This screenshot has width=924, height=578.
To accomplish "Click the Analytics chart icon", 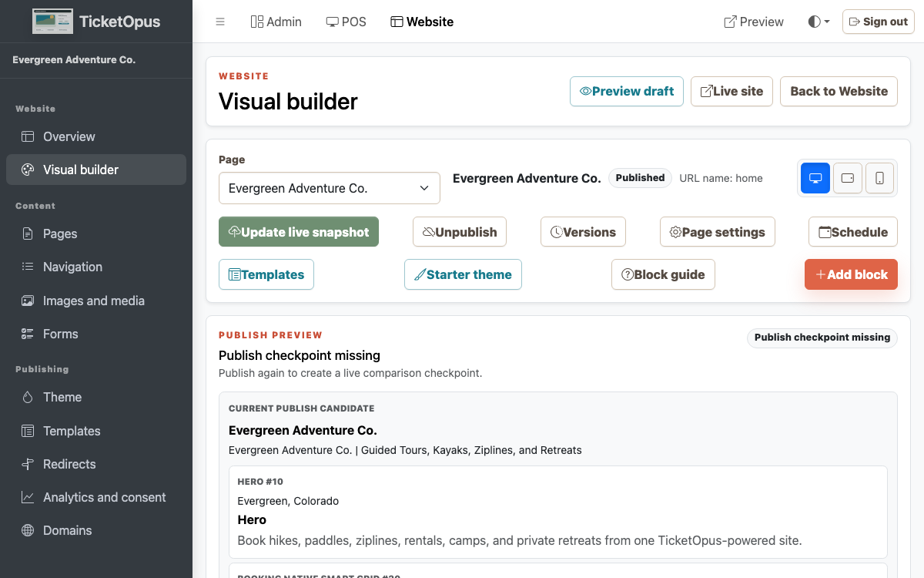I will click(28, 497).
